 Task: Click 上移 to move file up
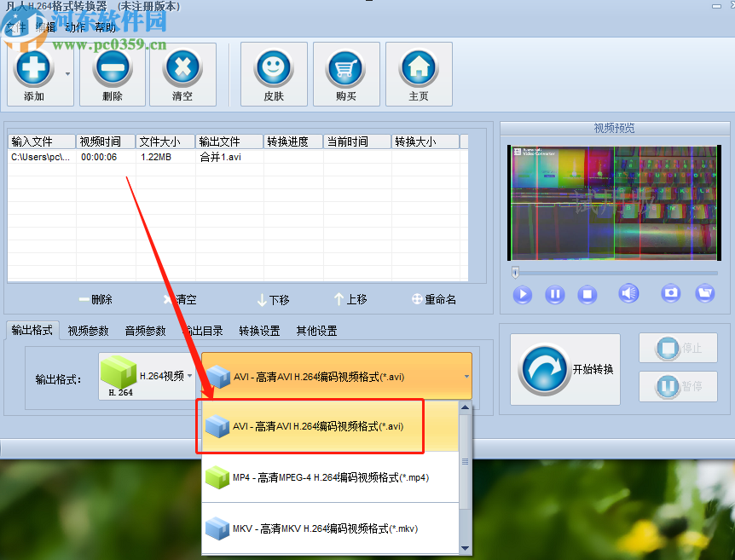point(350,299)
